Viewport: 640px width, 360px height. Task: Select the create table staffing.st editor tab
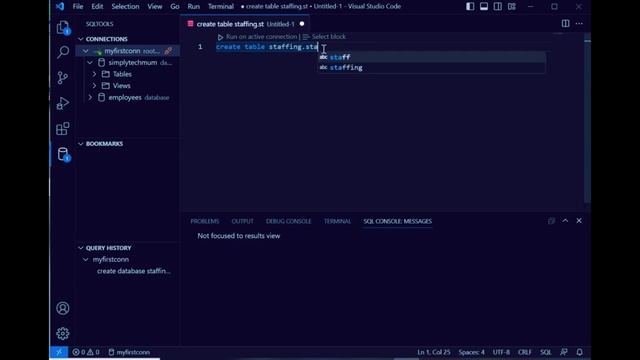pyautogui.click(x=245, y=24)
